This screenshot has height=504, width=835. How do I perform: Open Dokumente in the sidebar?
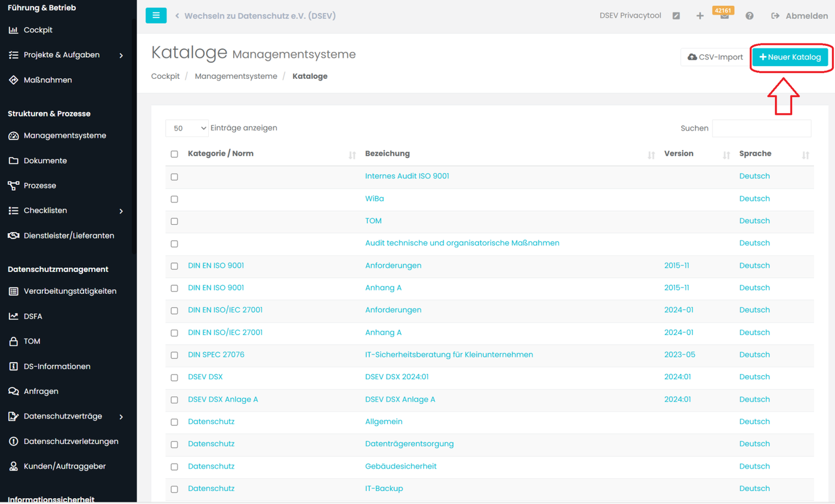[x=45, y=160]
